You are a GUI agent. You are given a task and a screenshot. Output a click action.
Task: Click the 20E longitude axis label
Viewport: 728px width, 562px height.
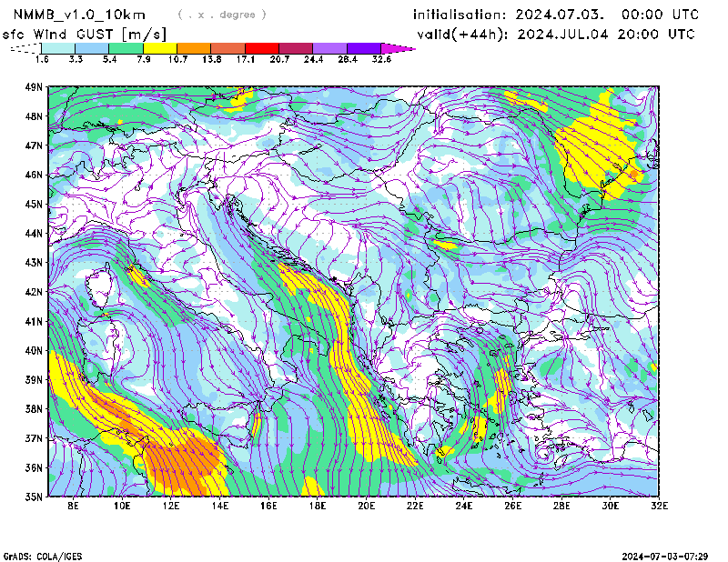[x=366, y=506]
